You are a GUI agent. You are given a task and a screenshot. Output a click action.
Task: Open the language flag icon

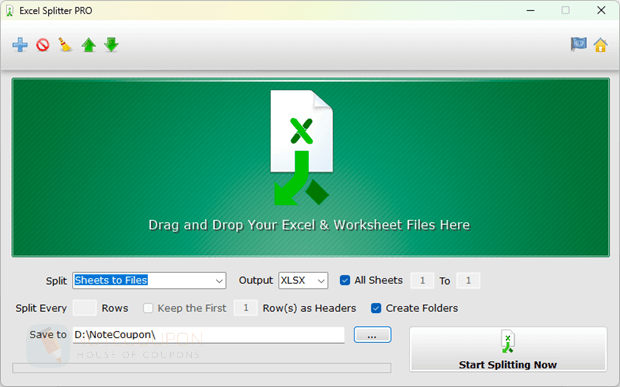578,44
